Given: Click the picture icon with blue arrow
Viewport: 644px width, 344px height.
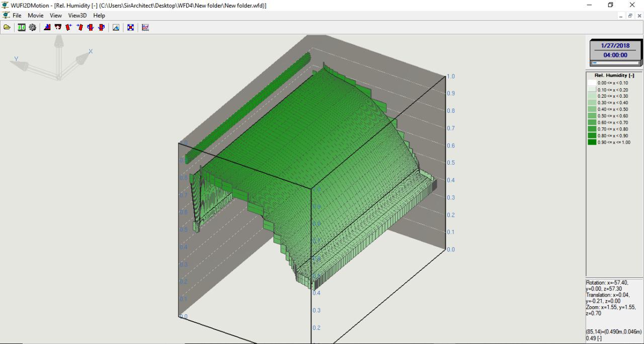Looking at the screenshot, I should (x=116, y=28).
